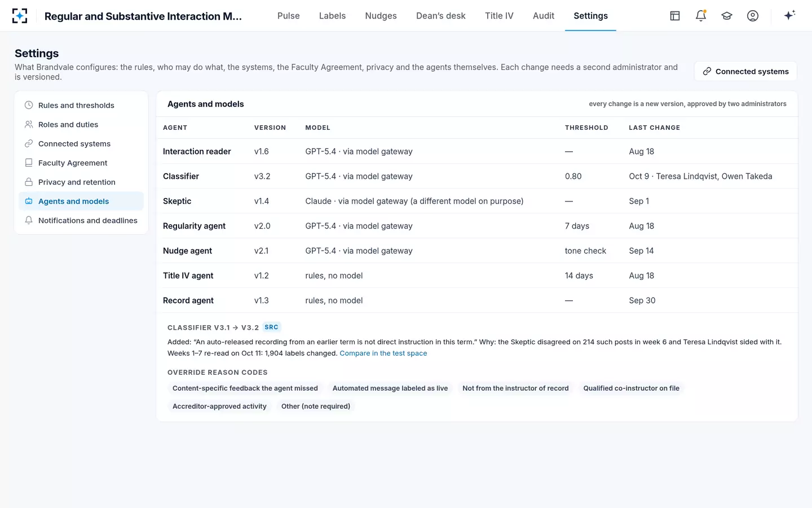This screenshot has width=812, height=508.
Task: Click the bell icon beside Notifications and deadlines
Action: [x=29, y=220]
